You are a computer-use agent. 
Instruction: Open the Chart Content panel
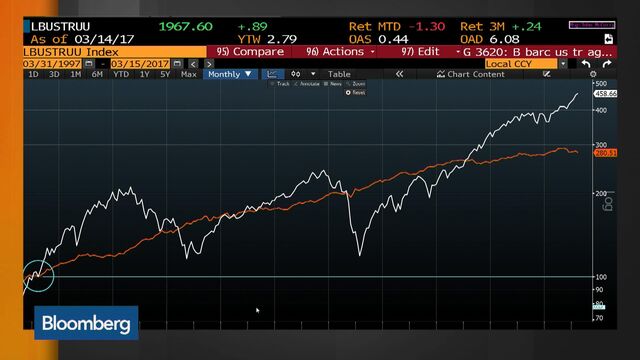pos(471,74)
